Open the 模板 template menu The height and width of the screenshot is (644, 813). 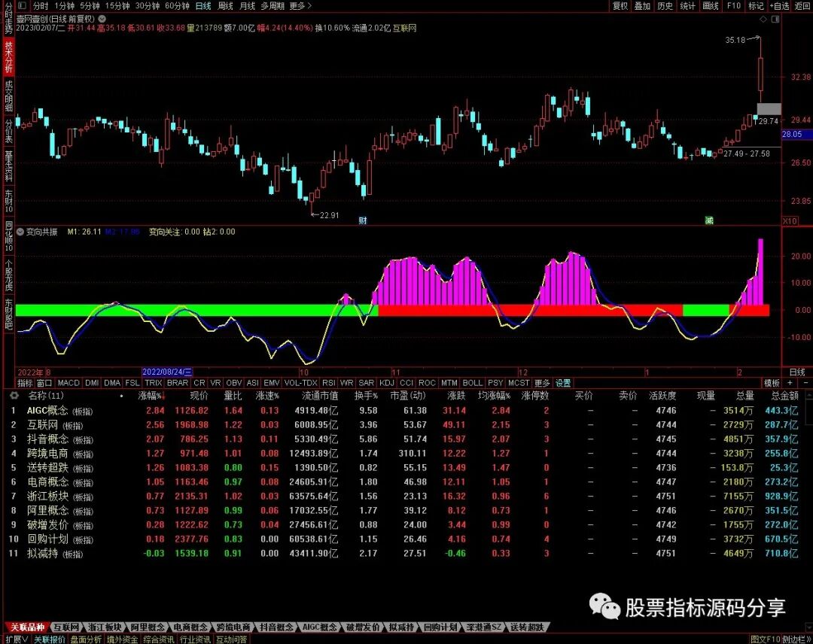tap(772, 383)
